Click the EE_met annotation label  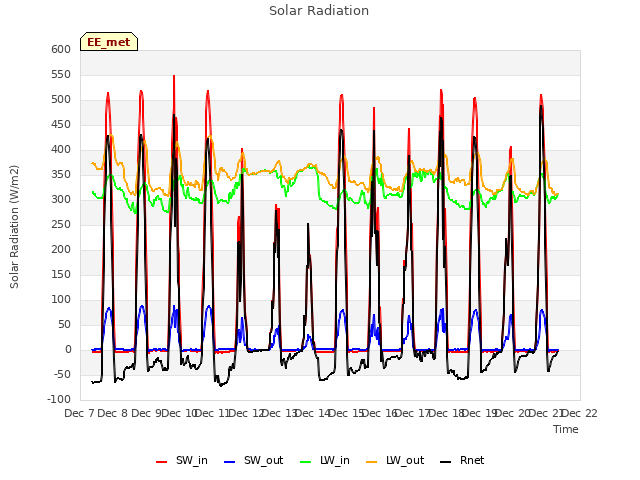point(109,42)
